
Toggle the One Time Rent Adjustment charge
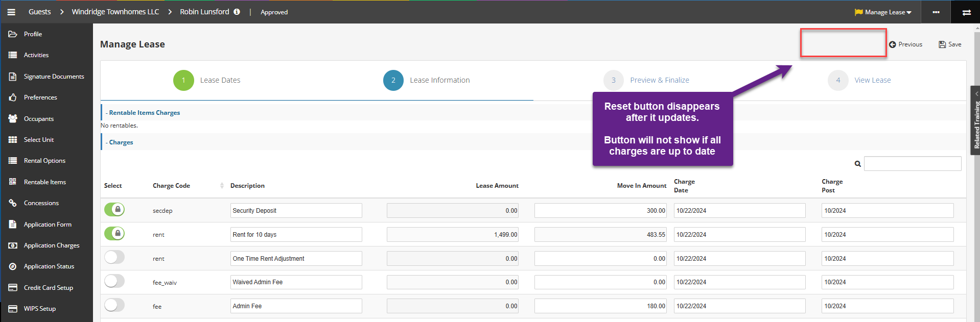click(x=114, y=257)
